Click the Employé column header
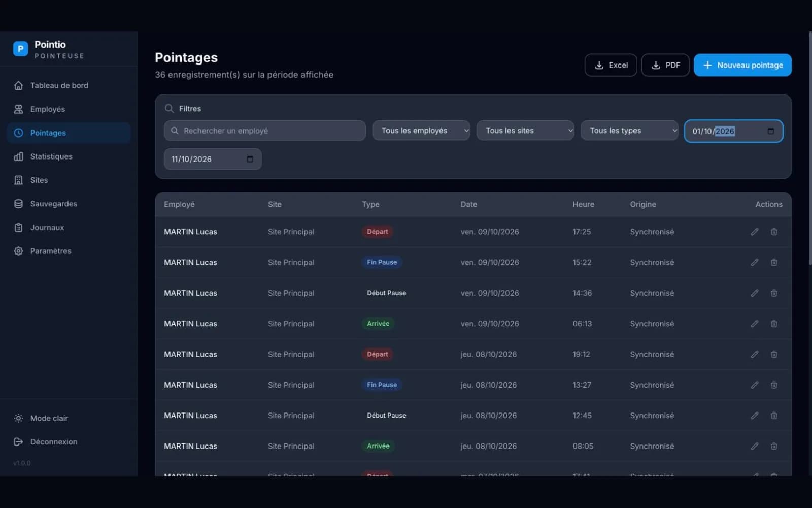The width and height of the screenshot is (812, 508). [x=179, y=204]
